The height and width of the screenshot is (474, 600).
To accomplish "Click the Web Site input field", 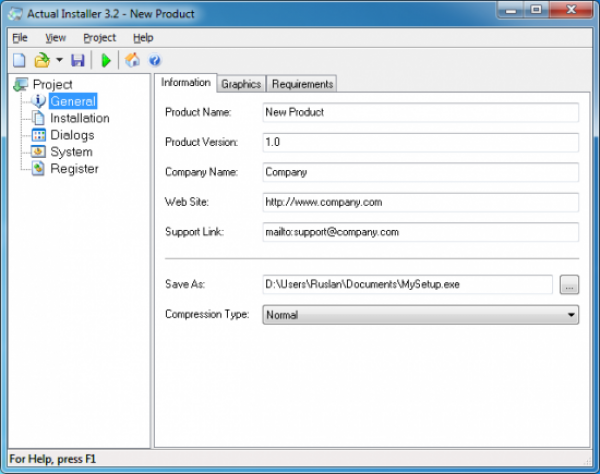I will [421, 202].
